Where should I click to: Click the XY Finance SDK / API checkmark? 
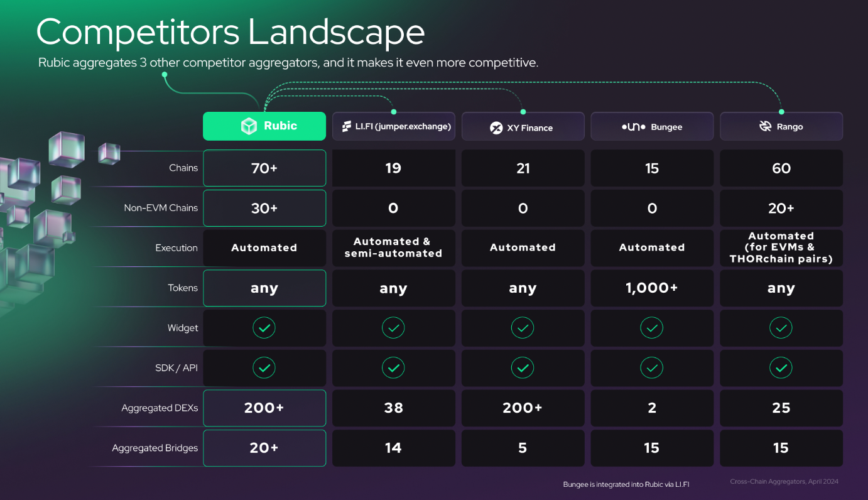coord(523,368)
